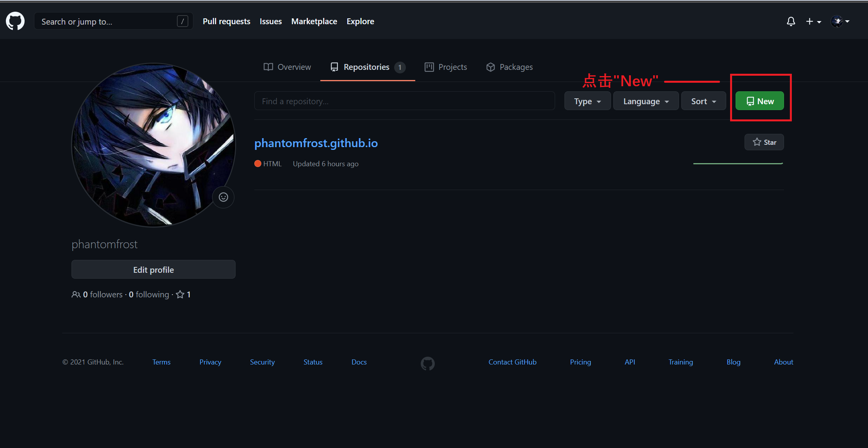Screen dimensions: 868x448
Task: Click into 'Find a repository' search field
Action: click(404, 101)
